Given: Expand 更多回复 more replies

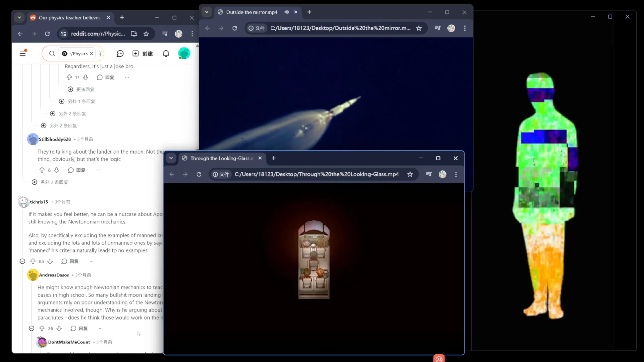Looking at the screenshot, I should [81, 89].
